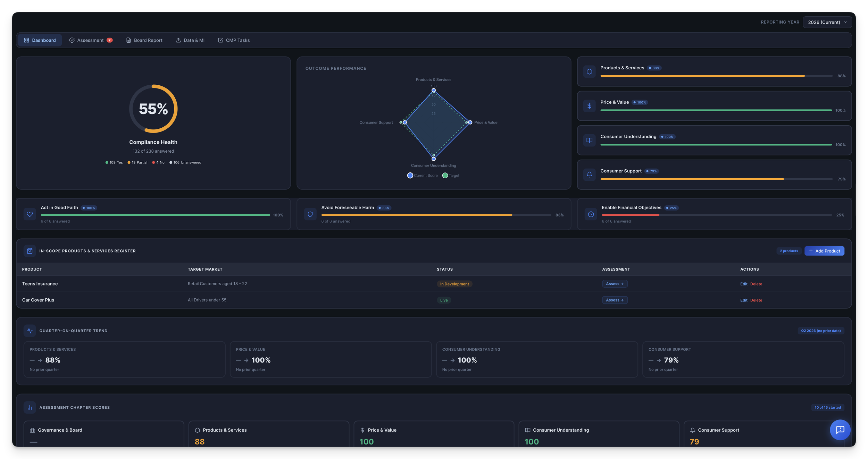Click the Add Product button
The width and height of the screenshot is (868, 459).
tap(824, 251)
